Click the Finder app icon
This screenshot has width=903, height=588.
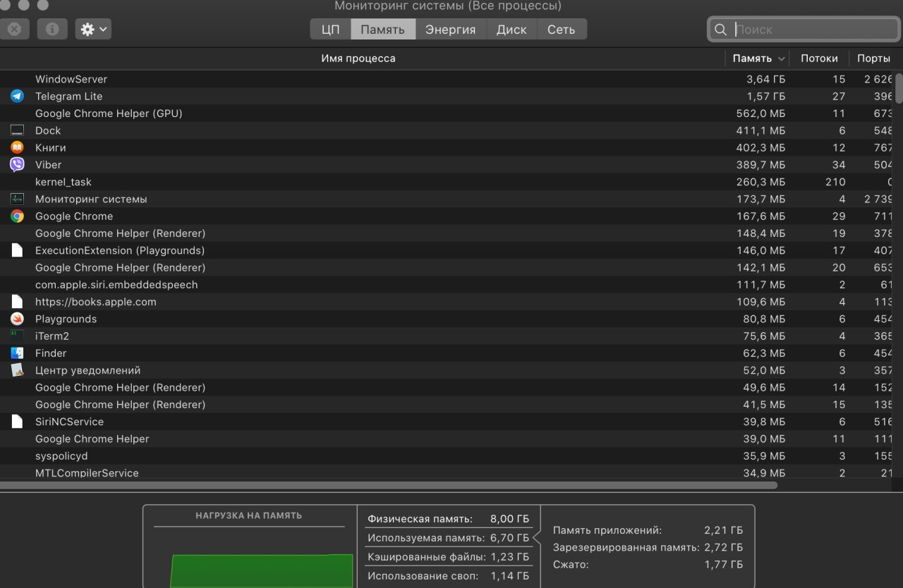17,353
